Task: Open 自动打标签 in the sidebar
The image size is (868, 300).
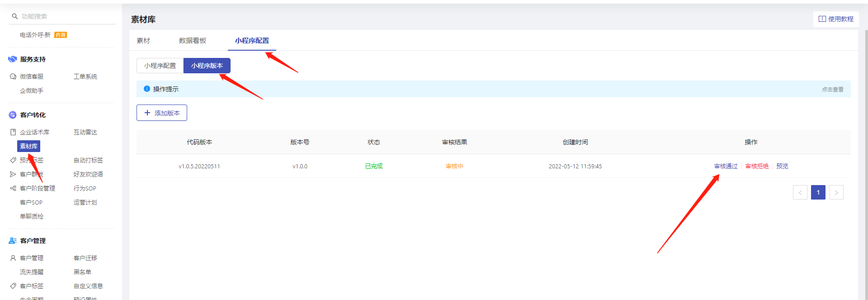Action: (88, 160)
